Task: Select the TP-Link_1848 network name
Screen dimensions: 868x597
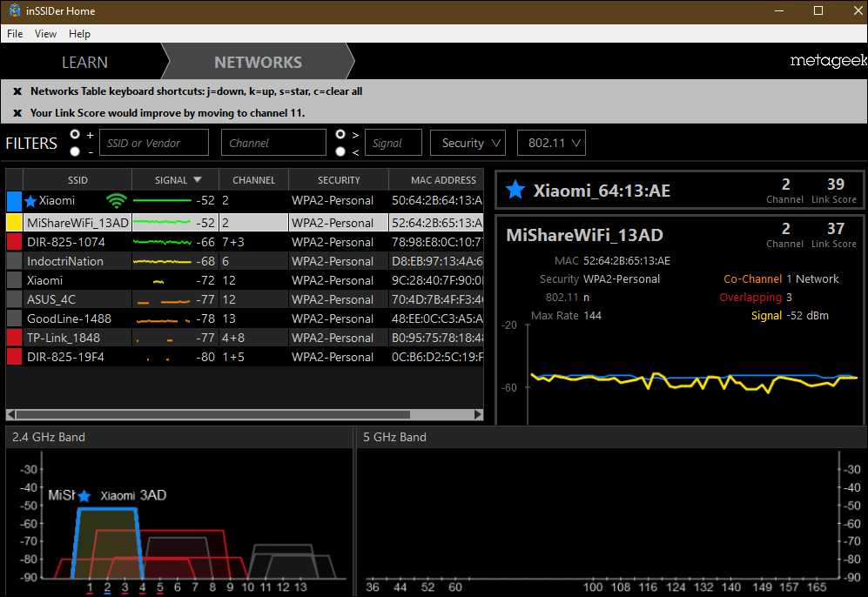Action: (x=63, y=338)
